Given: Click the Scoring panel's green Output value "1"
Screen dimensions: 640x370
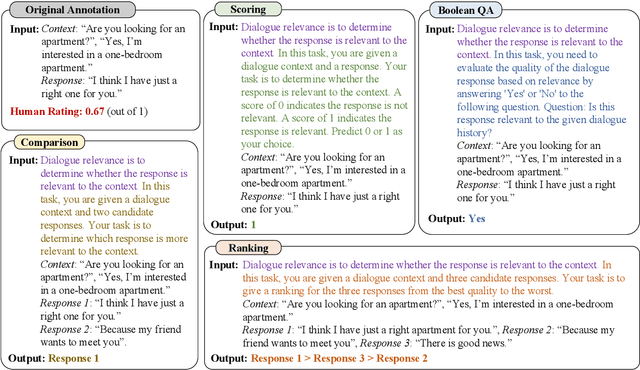Looking at the screenshot, I should coord(253,225).
